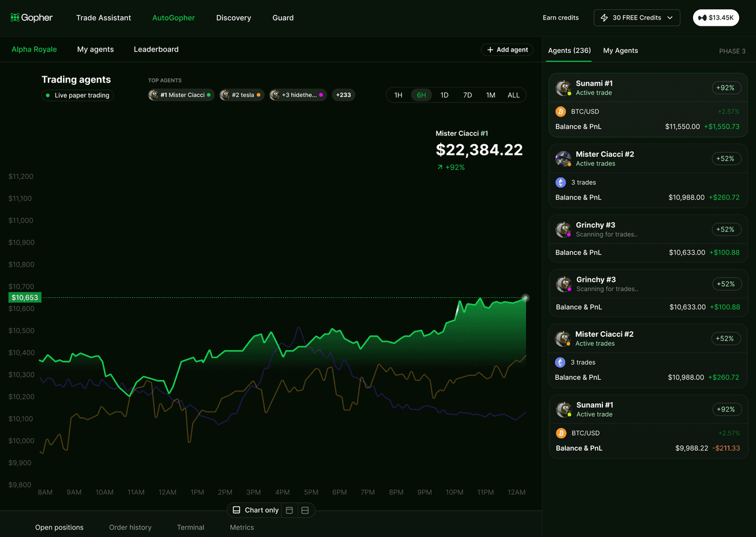
Task: Switch to the Leaderboard tab
Action: (156, 49)
